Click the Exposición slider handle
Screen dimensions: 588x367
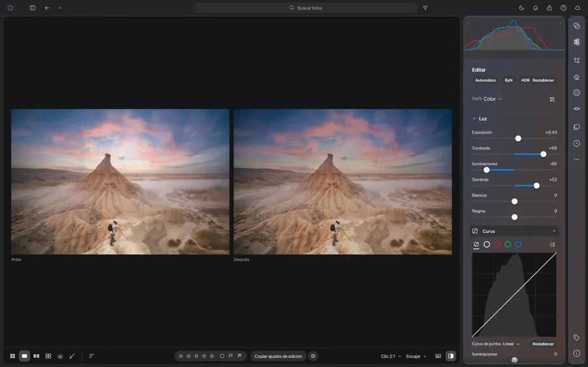click(x=518, y=138)
